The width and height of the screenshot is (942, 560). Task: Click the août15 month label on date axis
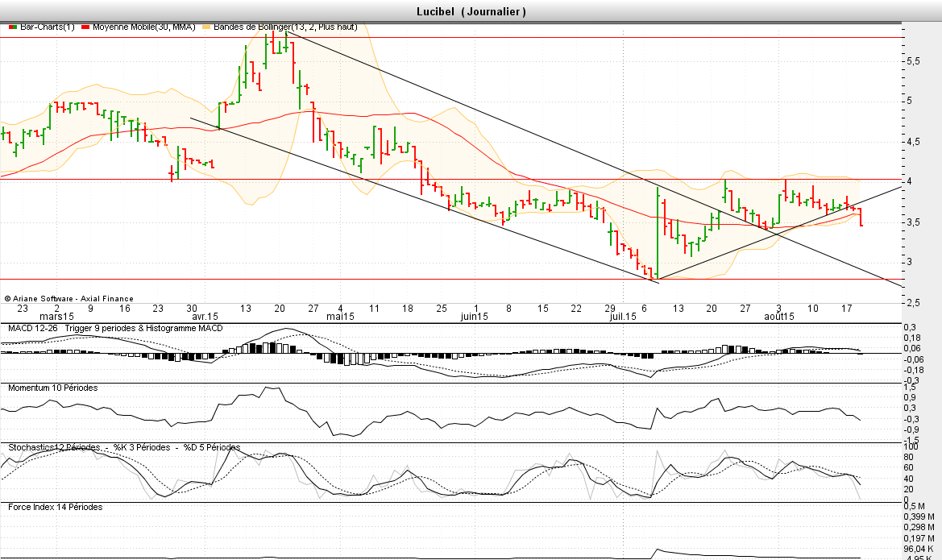(778, 317)
